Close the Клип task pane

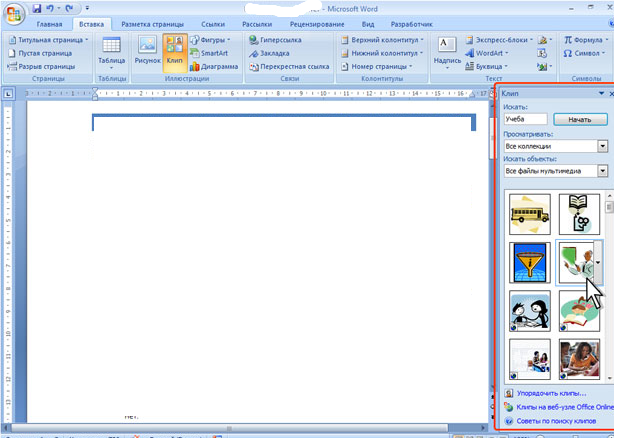pos(611,94)
